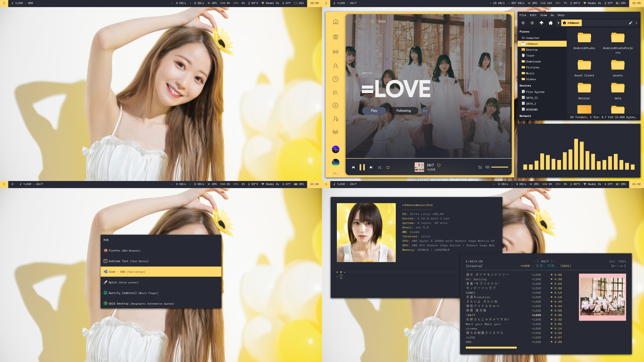Viewport: 644px width, 362px height.
Task: Open the Go menu in the file manager
Action: 552,15
